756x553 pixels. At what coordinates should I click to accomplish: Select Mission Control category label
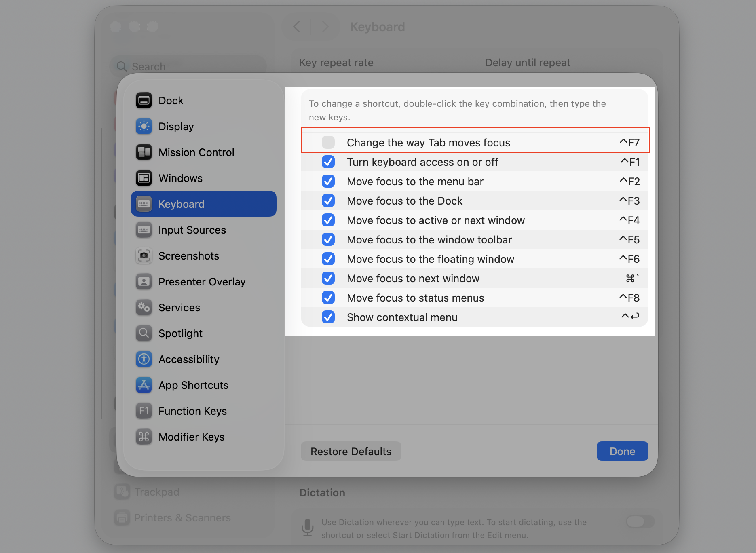pos(196,152)
